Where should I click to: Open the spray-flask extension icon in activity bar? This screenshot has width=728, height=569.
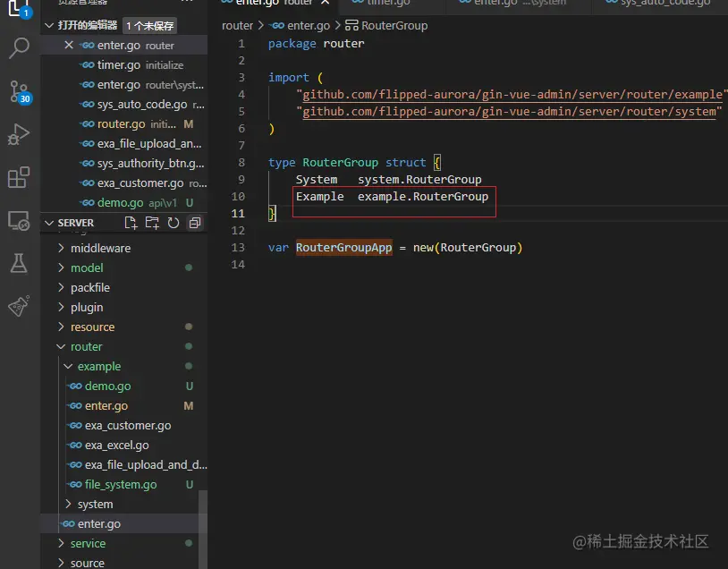coord(19,306)
